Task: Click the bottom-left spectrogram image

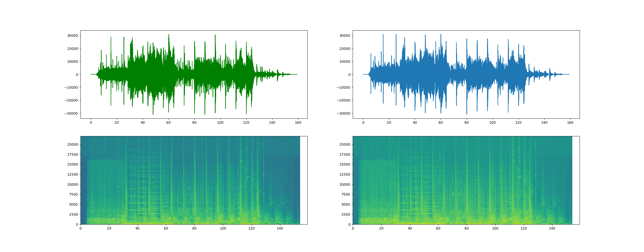Action: point(190,180)
